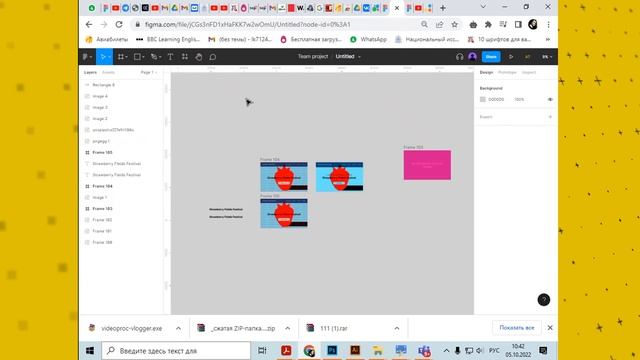The height and width of the screenshot is (360, 640).
Task: Open the Resources components icon in toolbar
Action: [185, 57]
